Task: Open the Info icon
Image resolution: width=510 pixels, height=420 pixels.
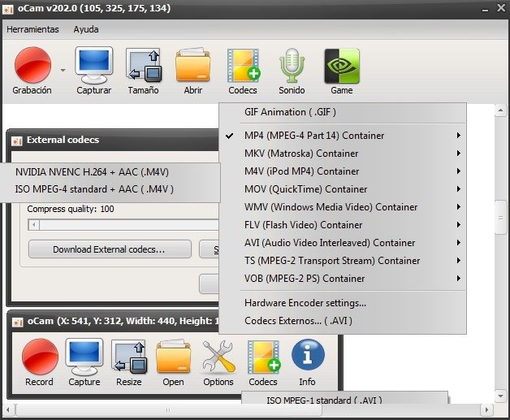Action: point(308,356)
